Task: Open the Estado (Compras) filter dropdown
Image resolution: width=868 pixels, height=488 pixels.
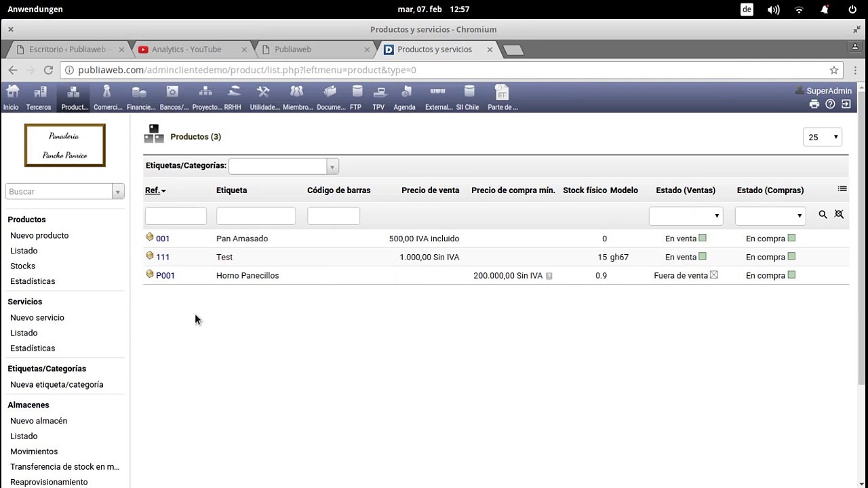Action: (x=770, y=216)
